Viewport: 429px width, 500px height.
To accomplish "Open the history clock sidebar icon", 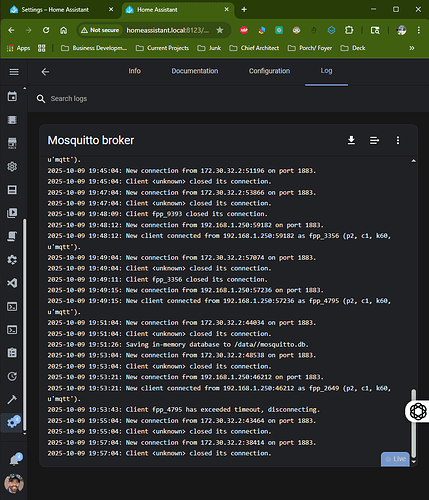I will tap(12, 376).
